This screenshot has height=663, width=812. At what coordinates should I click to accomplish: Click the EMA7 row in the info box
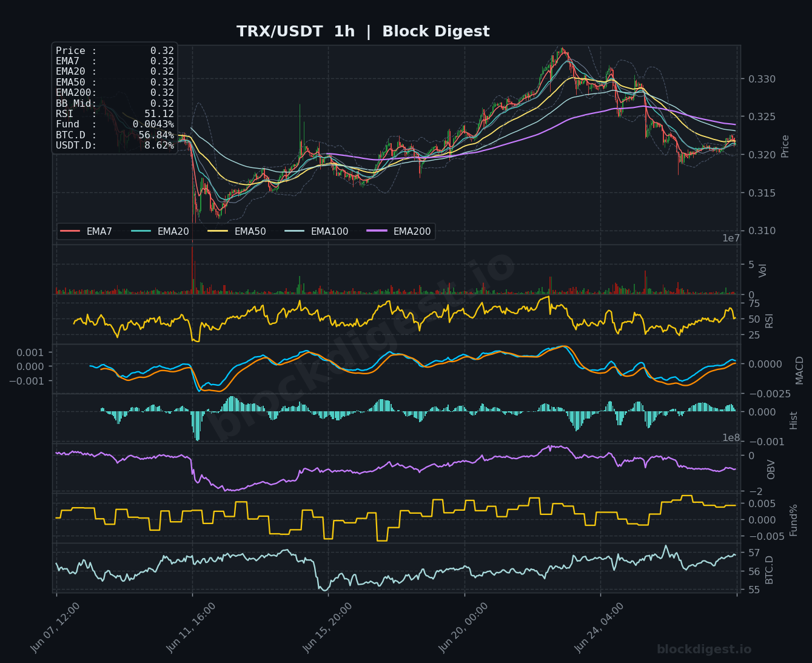click(x=115, y=61)
